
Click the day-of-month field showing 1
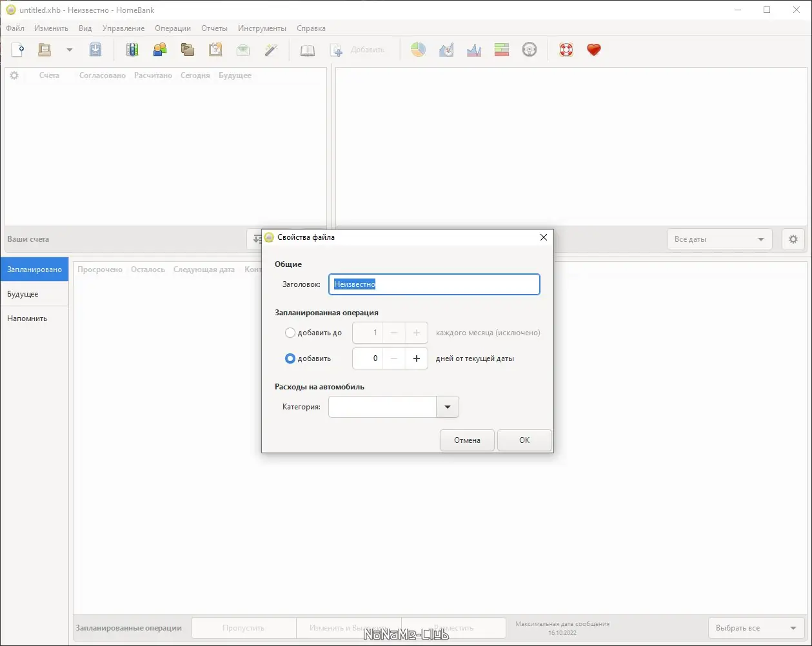368,333
